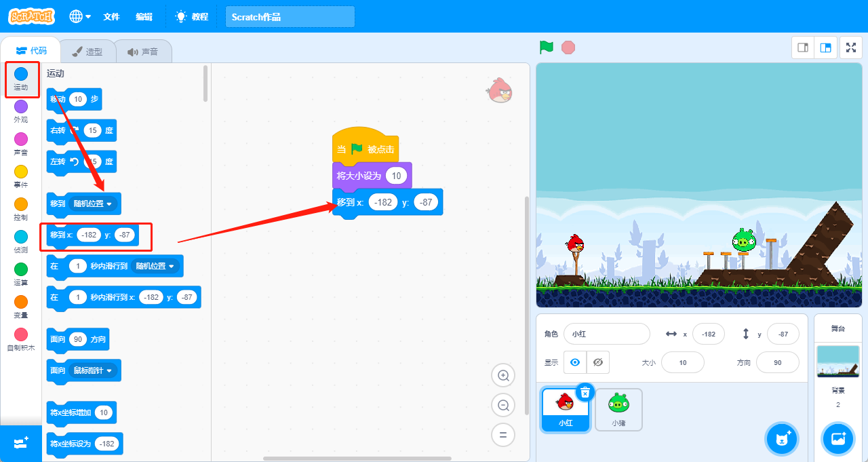
Task: Click the 移动 10 步 palette block
Action: coord(74,100)
